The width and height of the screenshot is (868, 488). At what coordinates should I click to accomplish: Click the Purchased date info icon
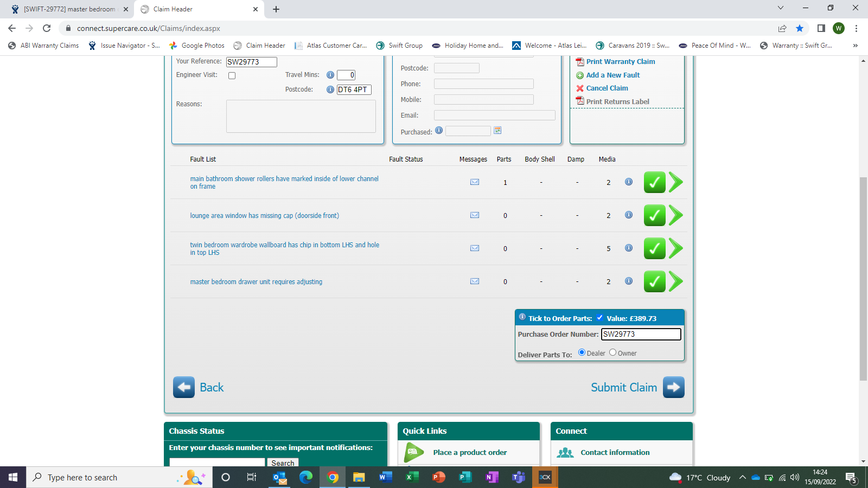tap(439, 130)
